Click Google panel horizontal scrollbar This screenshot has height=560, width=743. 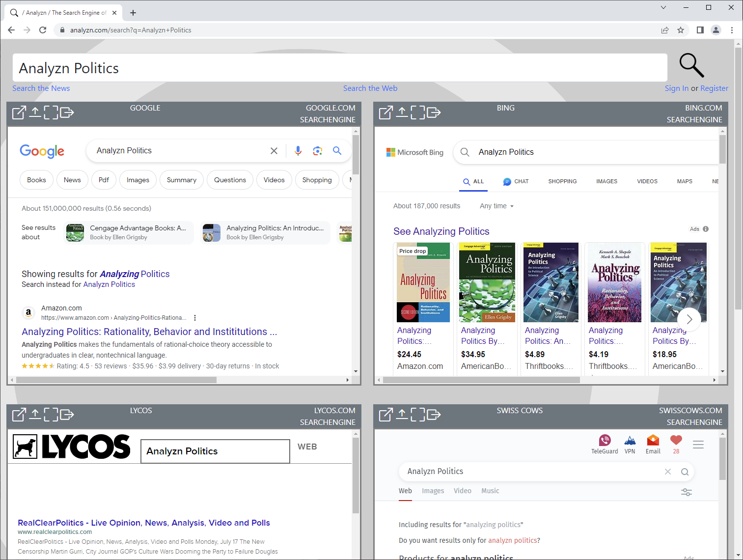coord(116,380)
